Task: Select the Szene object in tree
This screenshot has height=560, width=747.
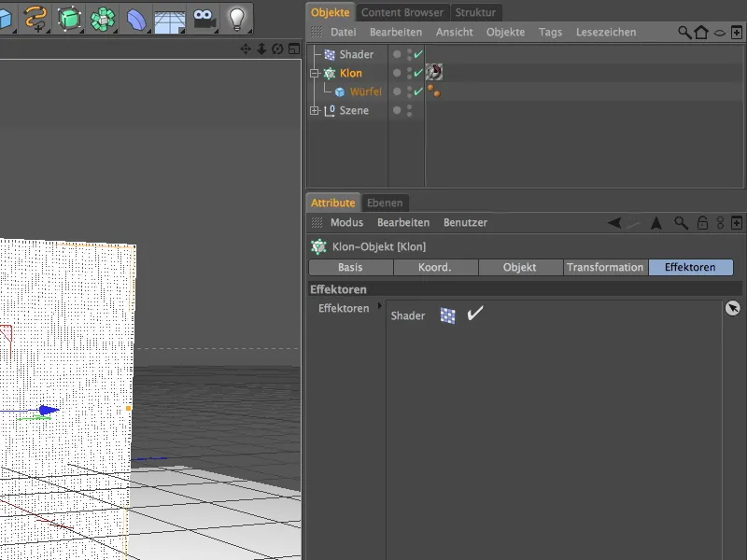Action: (354, 110)
